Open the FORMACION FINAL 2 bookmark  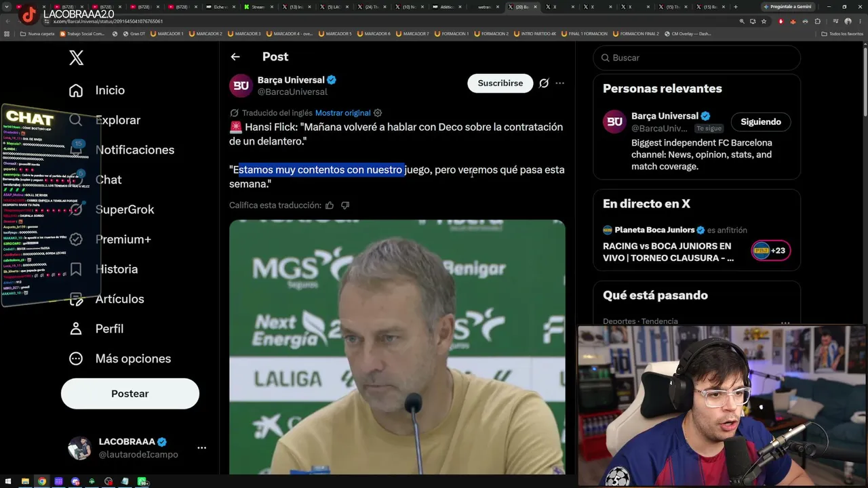pos(635,33)
